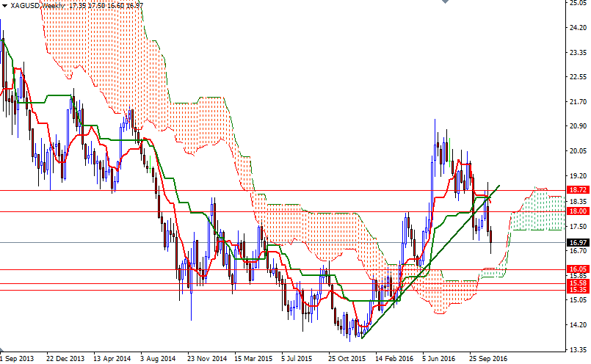Click the 21.70 price scale value
This screenshot has height=364, width=591.
tap(579, 102)
